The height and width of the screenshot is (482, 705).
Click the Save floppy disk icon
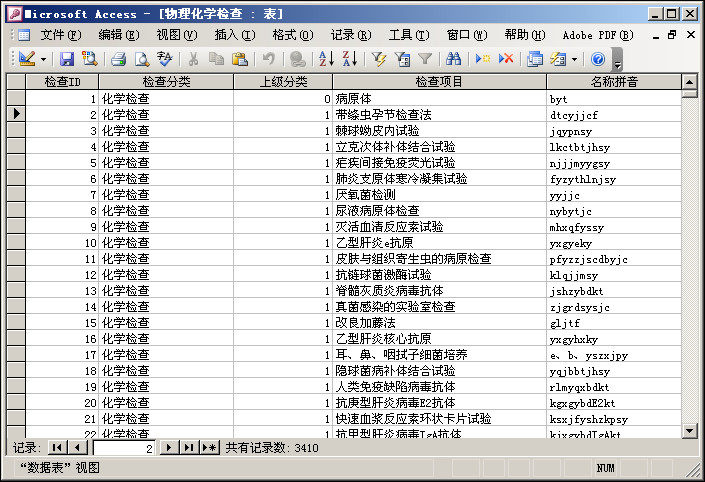point(67,59)
